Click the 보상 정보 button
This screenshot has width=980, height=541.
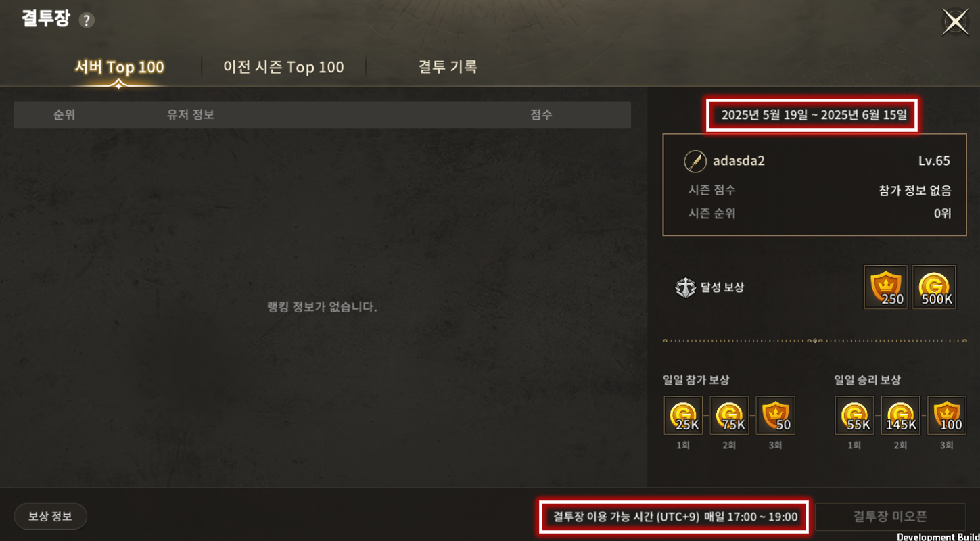point(50,517)
